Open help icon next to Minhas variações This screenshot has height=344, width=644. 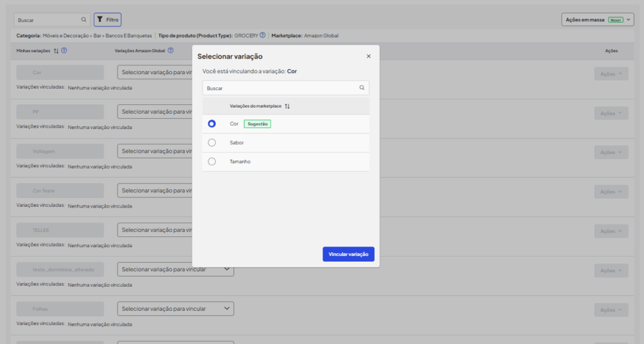64,51
